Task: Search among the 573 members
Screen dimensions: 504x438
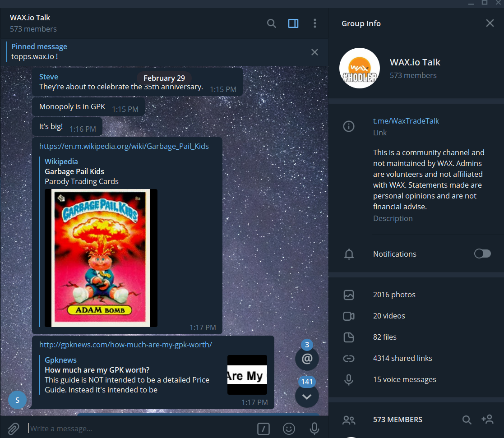Action: (x=467, y=420)
